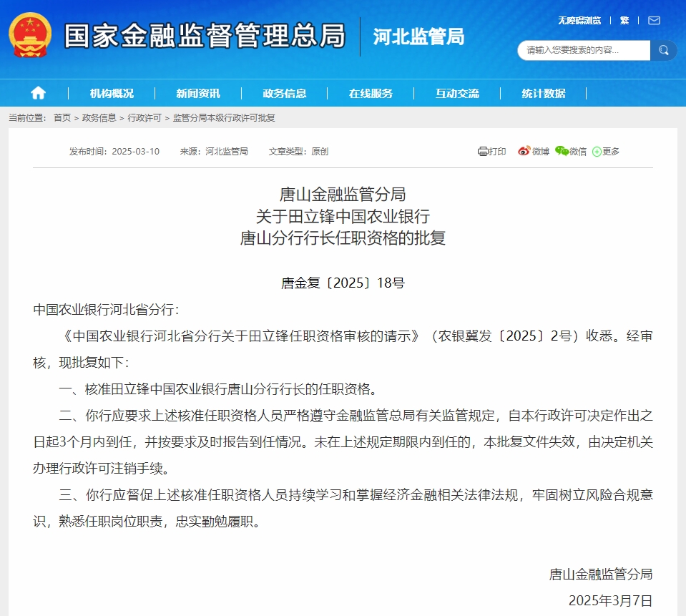Viewport: 686px width, 616px height.
Task: Switch to traditional Chinese 繁
Action: [x=624, y=21]
